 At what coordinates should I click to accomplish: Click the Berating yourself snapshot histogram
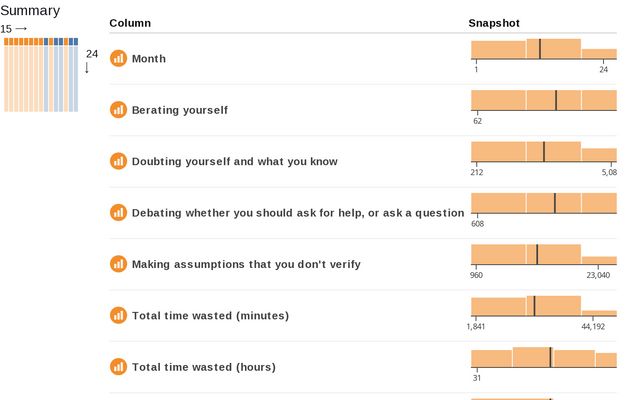(x=543, y=100)
